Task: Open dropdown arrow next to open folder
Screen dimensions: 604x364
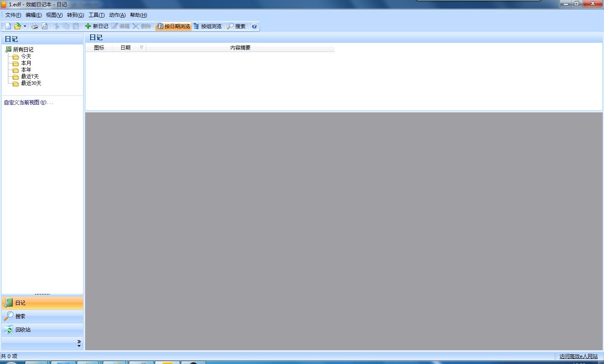Action: pos(25,26)
